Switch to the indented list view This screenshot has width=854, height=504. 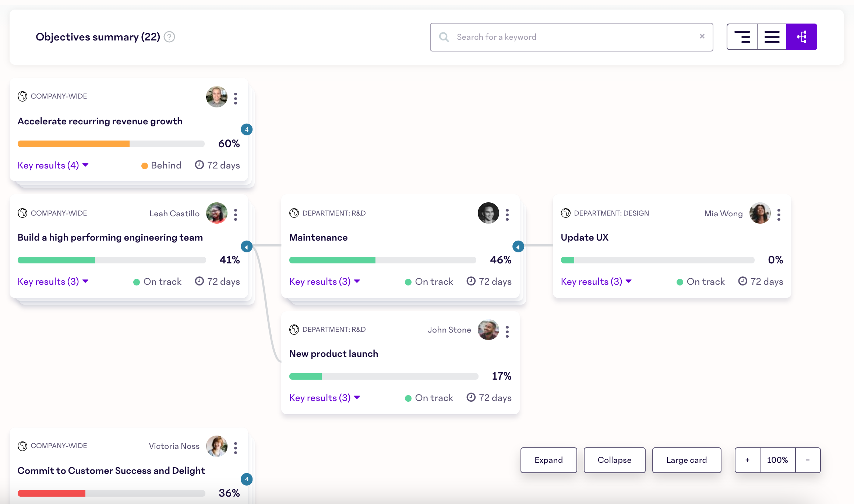(x=742, y=37)
